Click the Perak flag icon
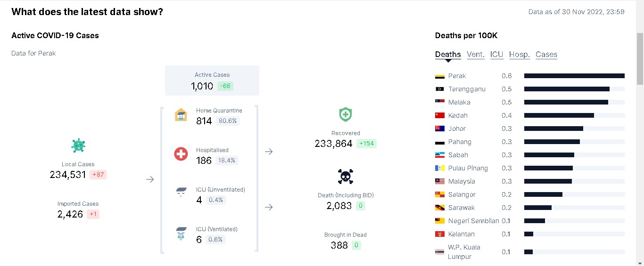The height and width of the screenshot is (266, 644). point(440,76)
